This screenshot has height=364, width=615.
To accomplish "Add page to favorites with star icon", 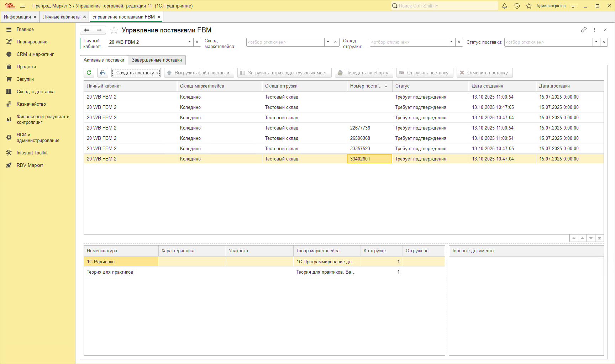I will click(114, 30).
